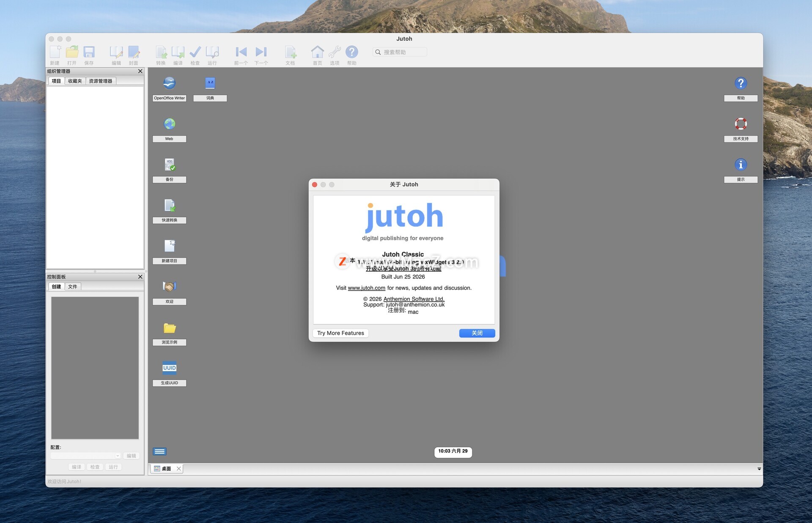Click the Run (运行) toolbar icon
This screenshot has width=812, height=523.
pyautogui.click(x=212, y=52)
